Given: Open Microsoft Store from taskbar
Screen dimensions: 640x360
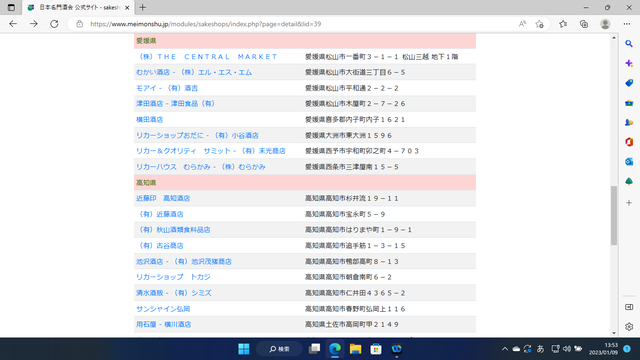Looking at the screenshot, I should point(376,349).
